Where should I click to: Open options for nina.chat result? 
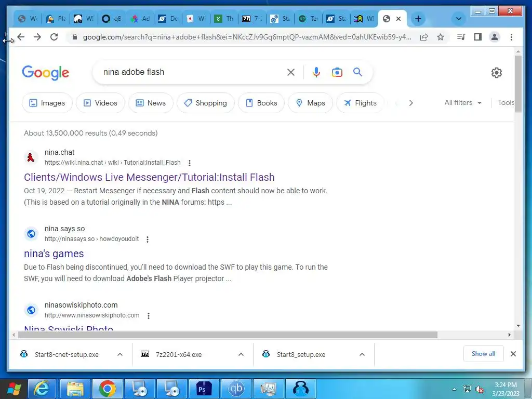[x=190, y=163]
